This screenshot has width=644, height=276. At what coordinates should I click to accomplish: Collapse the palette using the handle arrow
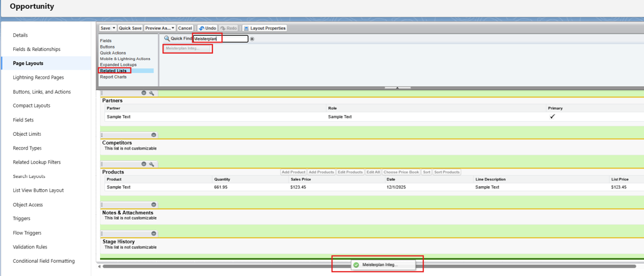pos(397,87)
